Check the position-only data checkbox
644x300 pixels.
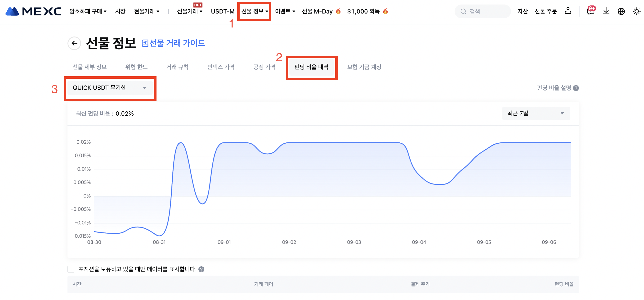tap(71, 269)
